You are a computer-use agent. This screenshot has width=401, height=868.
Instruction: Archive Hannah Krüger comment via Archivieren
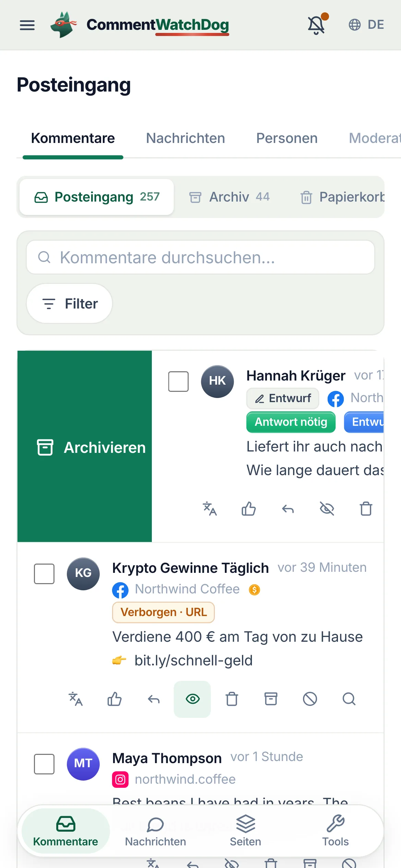tap(85, 446)
